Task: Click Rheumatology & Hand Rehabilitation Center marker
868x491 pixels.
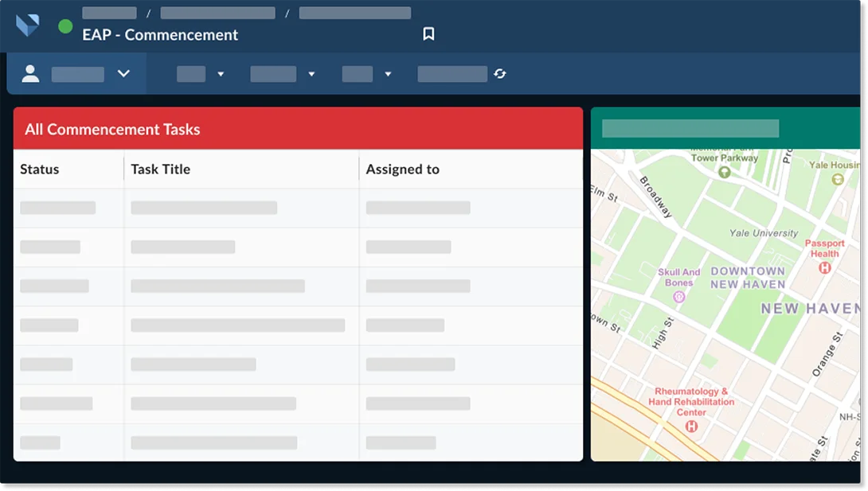Action: click(x=691, y=427)
